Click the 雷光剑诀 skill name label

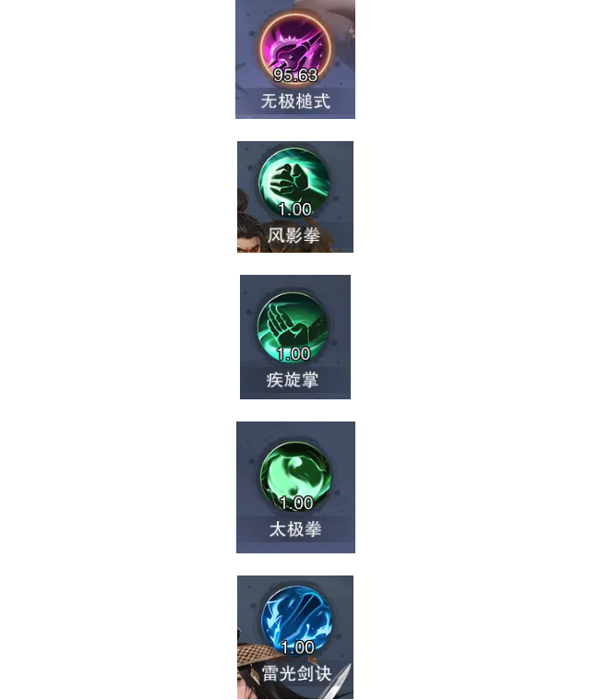coord(296,673)
